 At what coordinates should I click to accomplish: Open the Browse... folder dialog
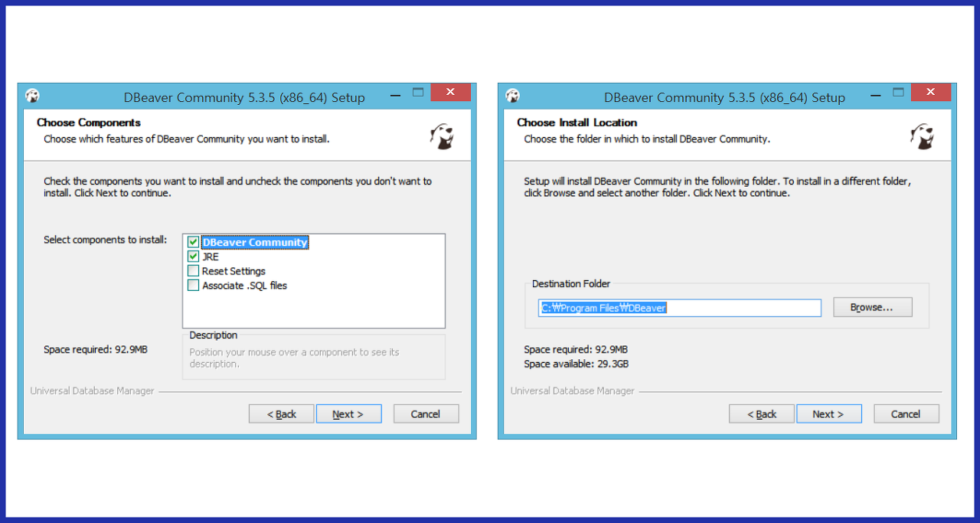click(873, 307)
